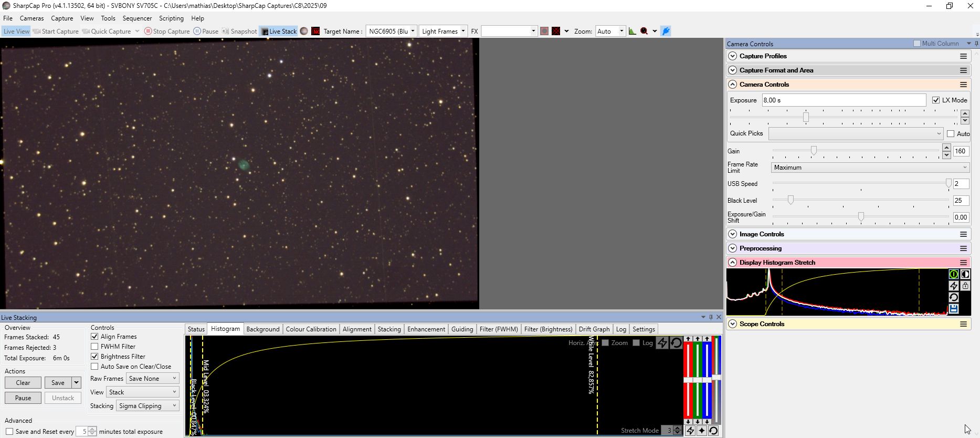Switch to the Guiding tab
This screenshot has width=980, height=438.
click(462, 329)
